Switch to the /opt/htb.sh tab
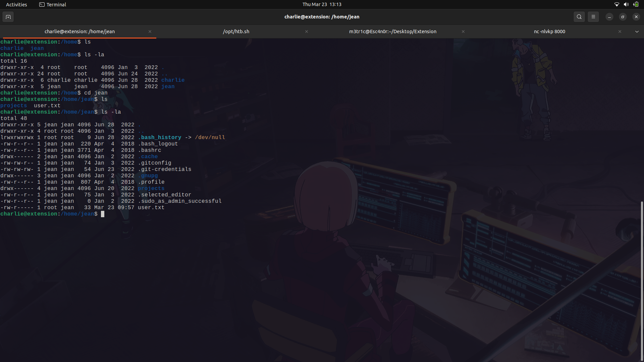Viewport: 644px width, 362px height. click(x=236, y=31)
